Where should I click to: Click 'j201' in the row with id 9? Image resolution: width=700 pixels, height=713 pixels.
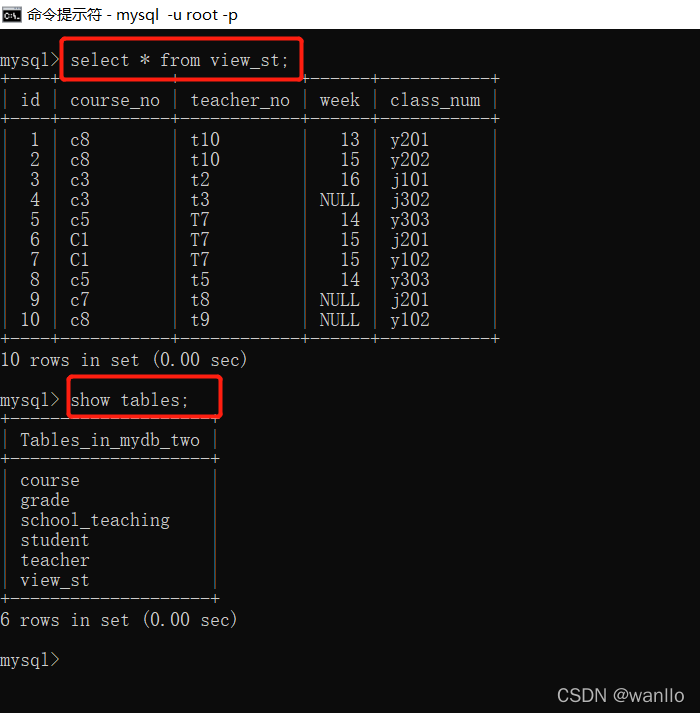click(409, 300)
